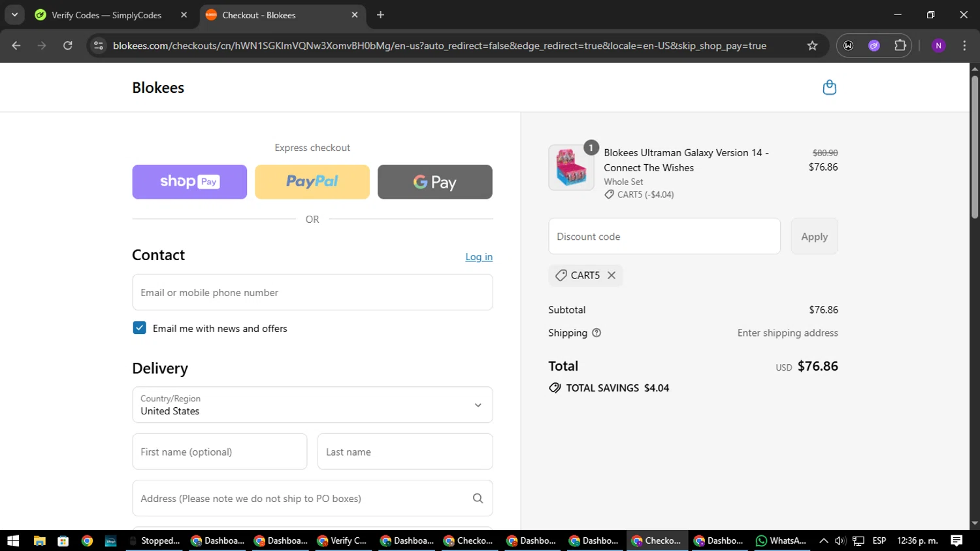Open a new browser tab

click(380, 14)
